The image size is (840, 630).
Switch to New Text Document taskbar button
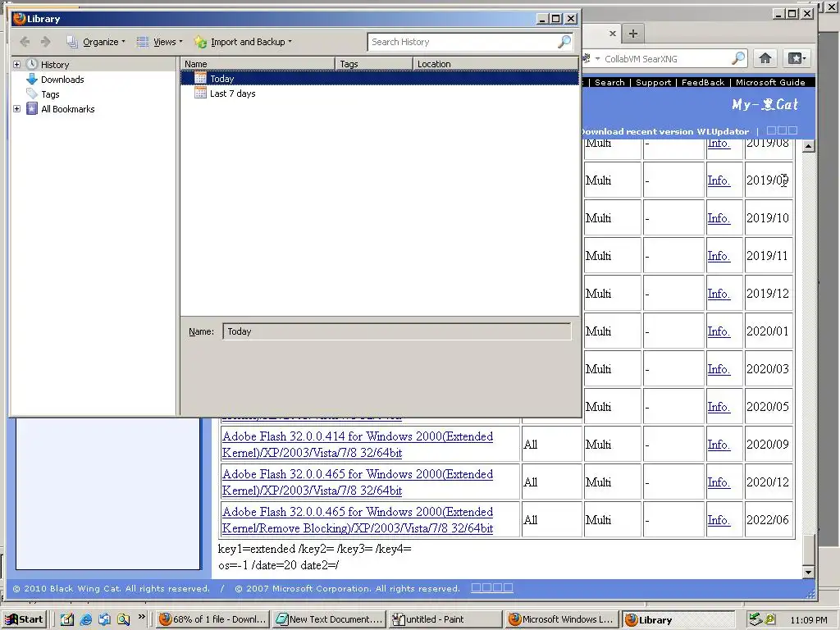click(x=330, y=619)
